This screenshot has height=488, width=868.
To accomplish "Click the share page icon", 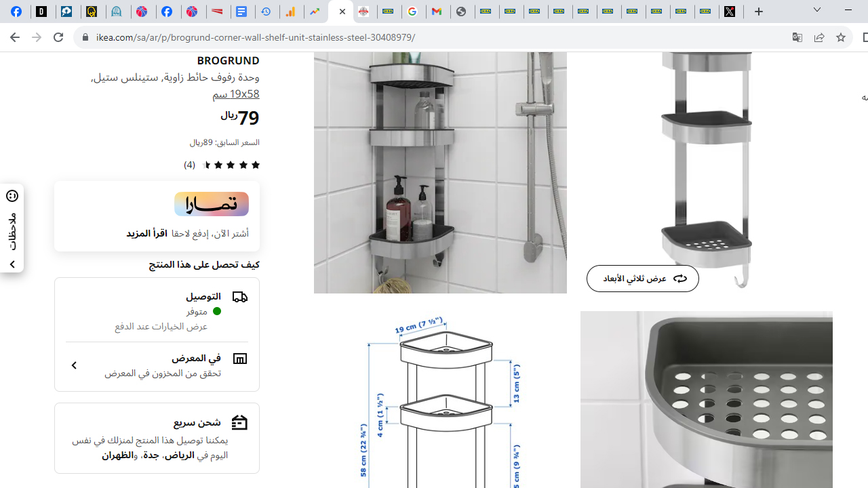I will tap(819, 37).
